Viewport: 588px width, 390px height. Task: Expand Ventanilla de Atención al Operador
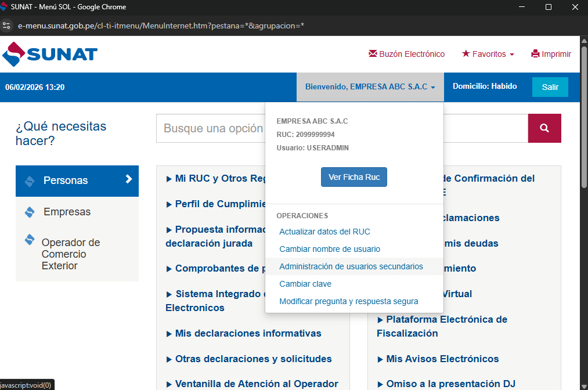pyautogui.click(x=252, y=384)
